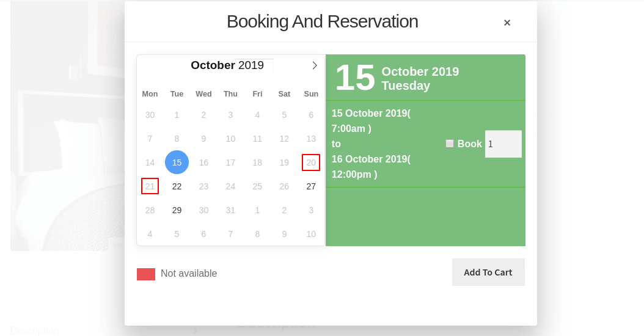Click the red-outlined date 20
Screen dimensions: 644x336
click(x=311, y=163)
